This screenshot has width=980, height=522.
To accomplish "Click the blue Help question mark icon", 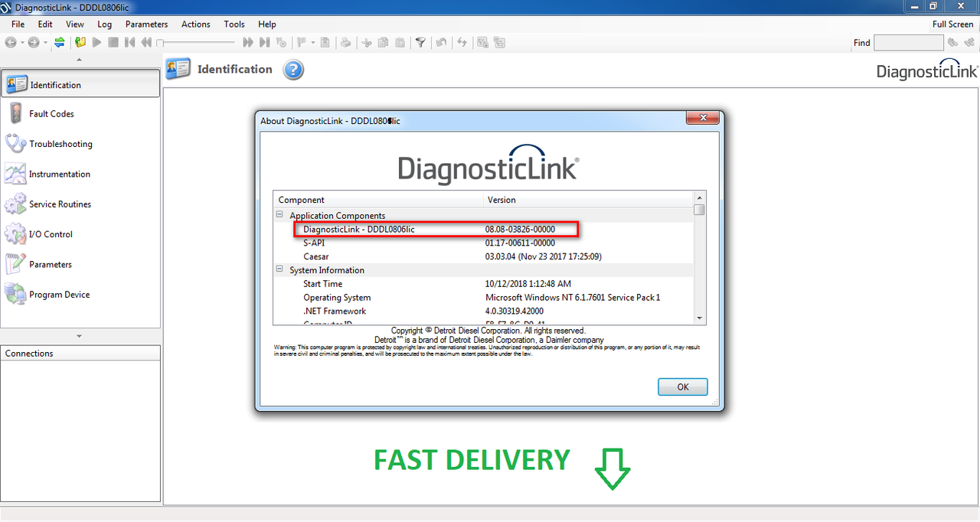I will (x=293, y=70).
